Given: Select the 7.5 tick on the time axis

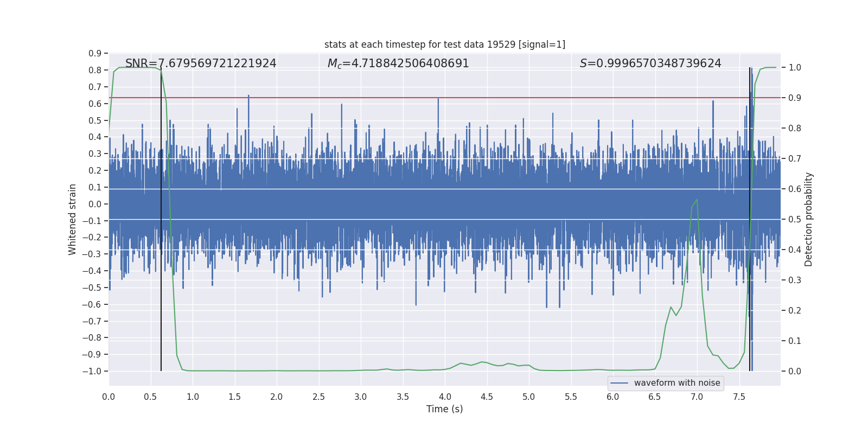Looking at the screenshot, I should pos(739,397).
